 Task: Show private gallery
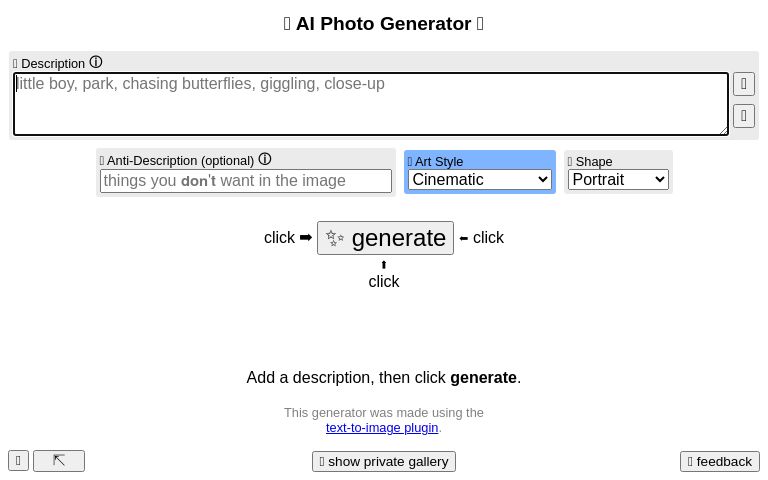(384, 461)
